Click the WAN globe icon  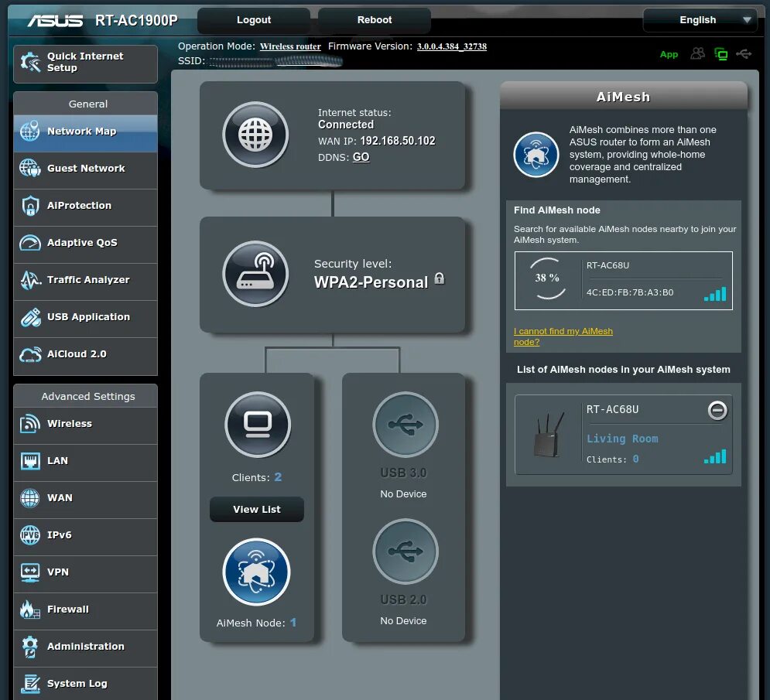[x=30, y=498]
